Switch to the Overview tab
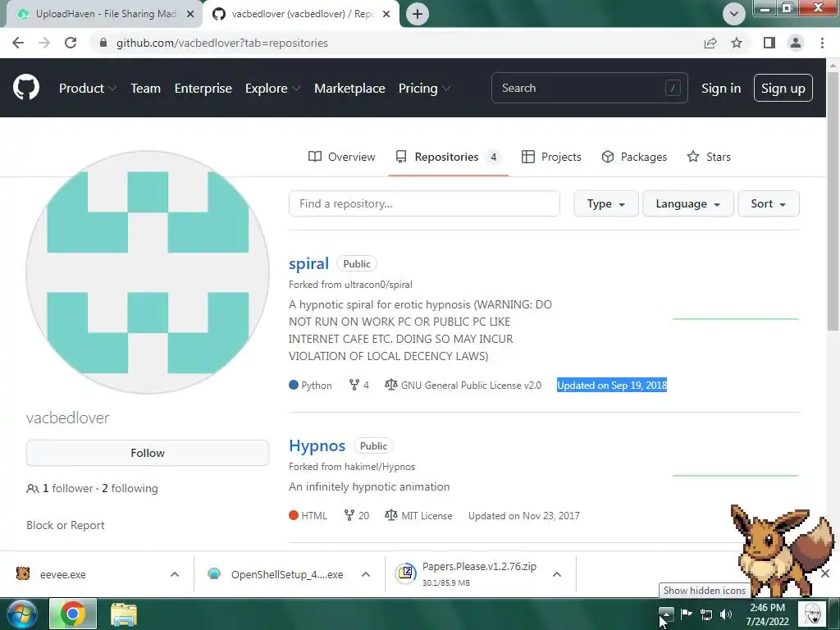 coord(342,157)
